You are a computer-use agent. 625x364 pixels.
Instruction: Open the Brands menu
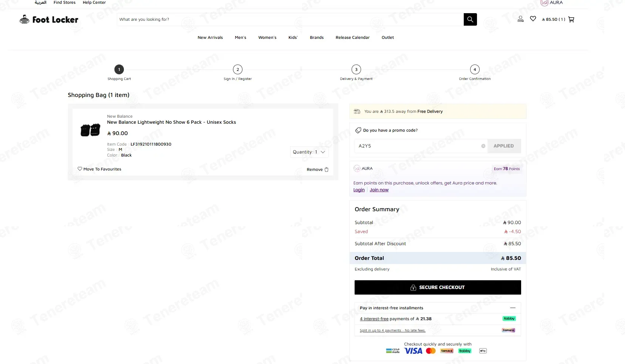(317, 37)
